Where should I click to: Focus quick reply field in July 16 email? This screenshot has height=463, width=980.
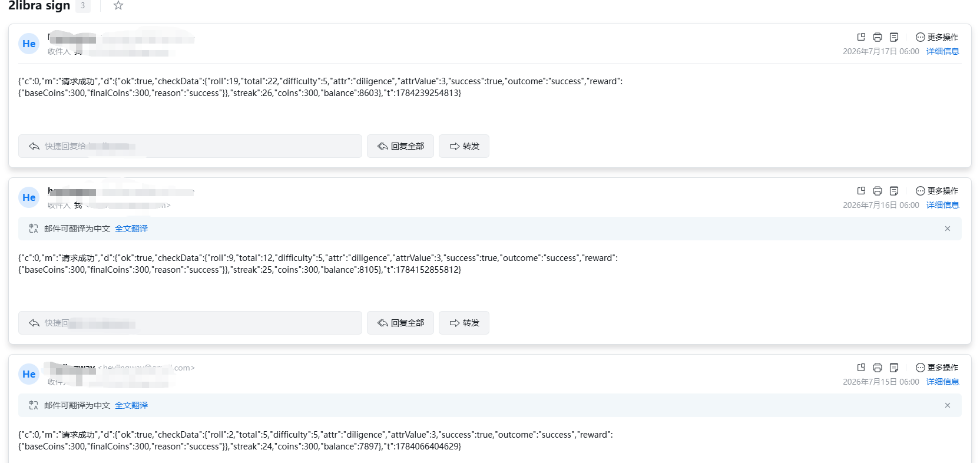(x=190, y=323)
